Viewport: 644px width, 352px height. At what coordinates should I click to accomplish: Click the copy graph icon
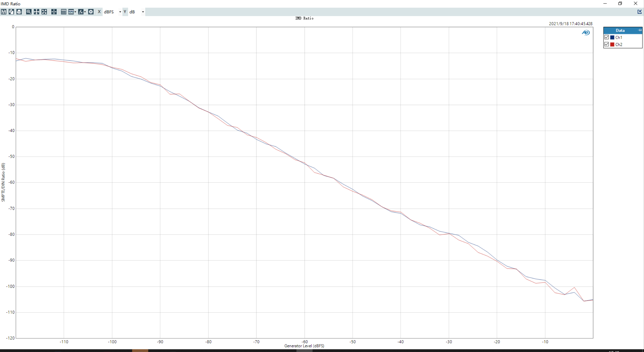pos(11,12)
